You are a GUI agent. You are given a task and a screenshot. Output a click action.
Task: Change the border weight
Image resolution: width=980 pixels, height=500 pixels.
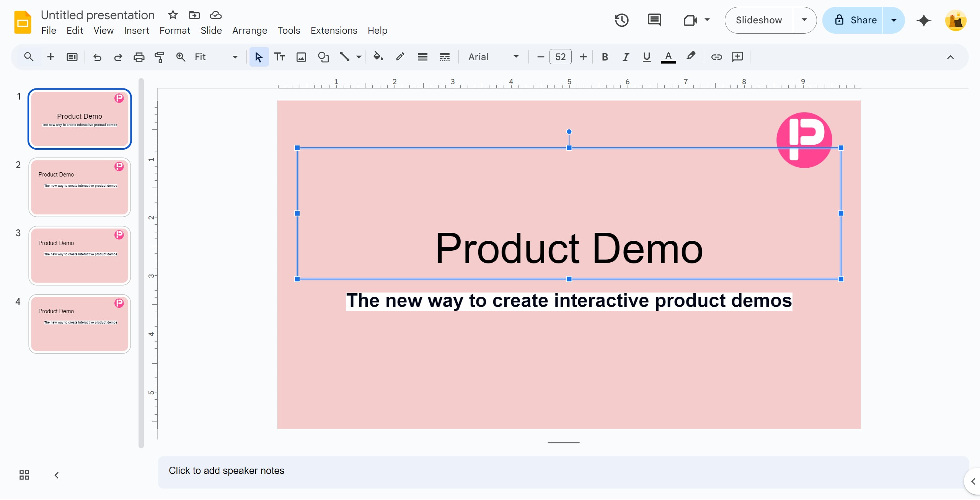pyautogui.click(x=422, y=57)
